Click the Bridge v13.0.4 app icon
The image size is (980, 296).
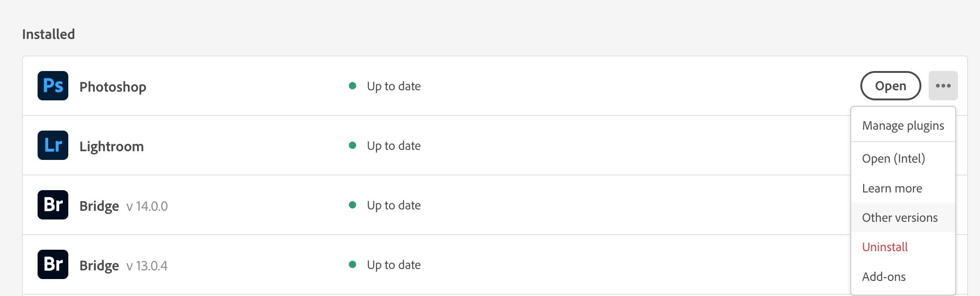pyautogui.click(x=53, y=264)
